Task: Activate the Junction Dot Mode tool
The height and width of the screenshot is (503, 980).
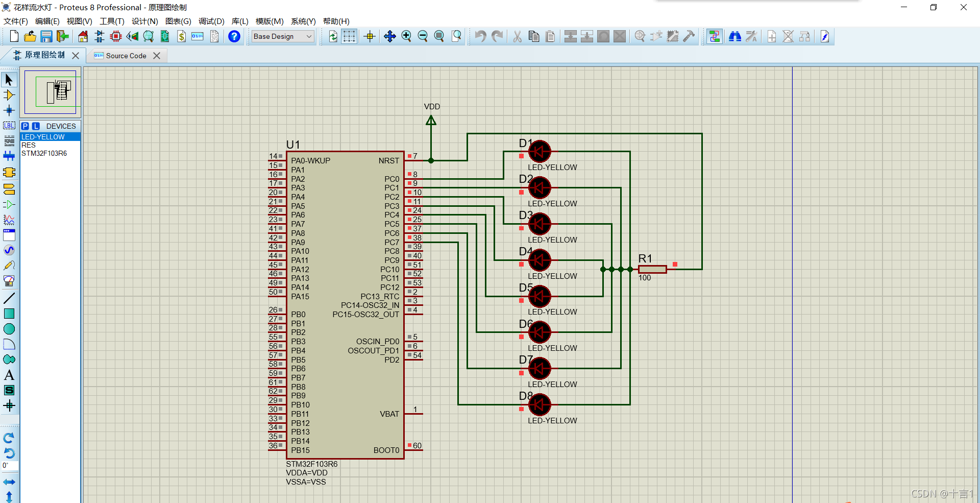Action: click(9, 110)
